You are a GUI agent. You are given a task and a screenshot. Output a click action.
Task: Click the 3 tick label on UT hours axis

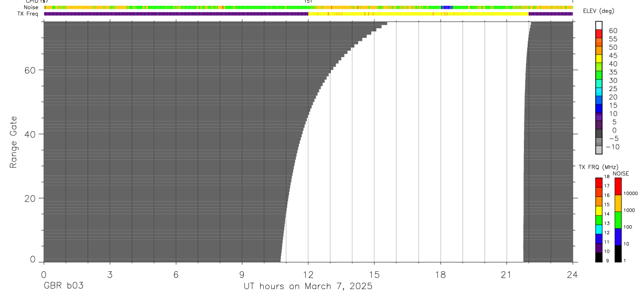[110, 274]
